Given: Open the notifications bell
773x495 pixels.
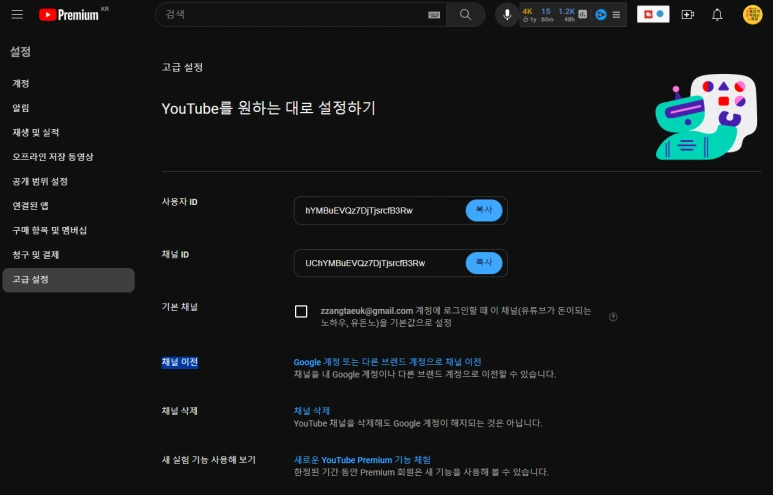Looking at the screenshot, I should coord(717,15).
